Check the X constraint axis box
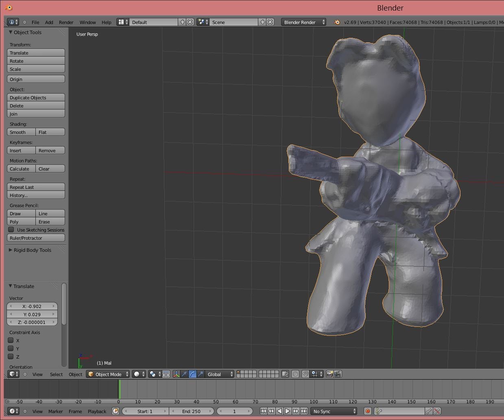Viewport: 504px width, 420px height. click(x=11, y=340)
